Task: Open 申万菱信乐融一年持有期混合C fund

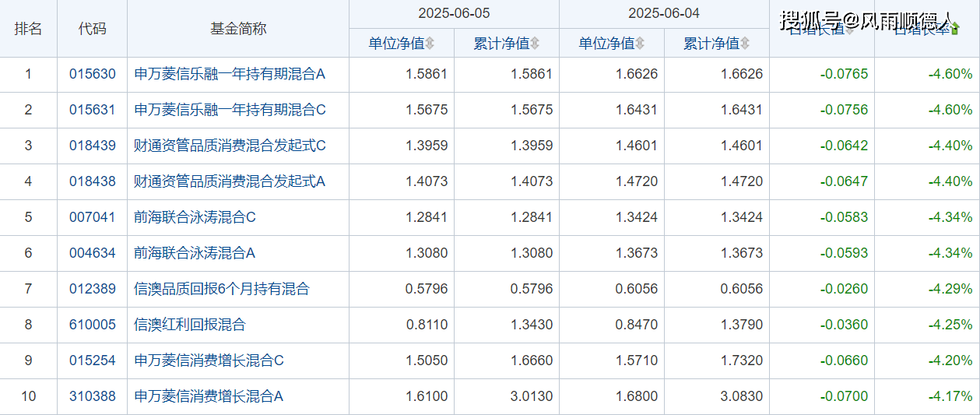Action: pyautogui.click(x=230, y=110)
